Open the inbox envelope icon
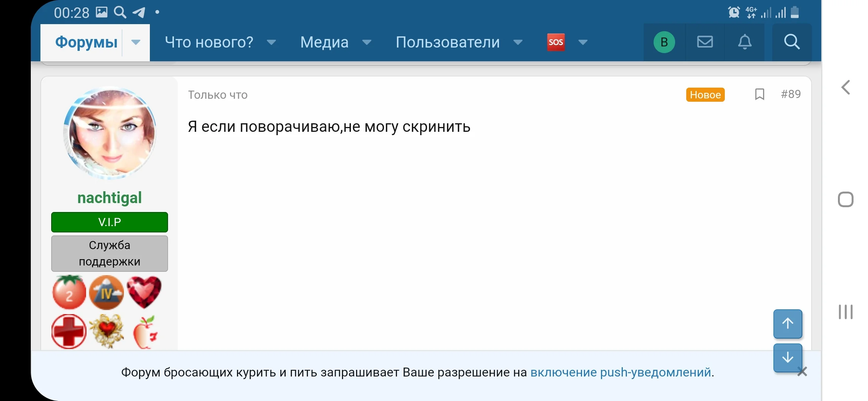This screenshot has width=868, height=401. (x=705, y=42)
